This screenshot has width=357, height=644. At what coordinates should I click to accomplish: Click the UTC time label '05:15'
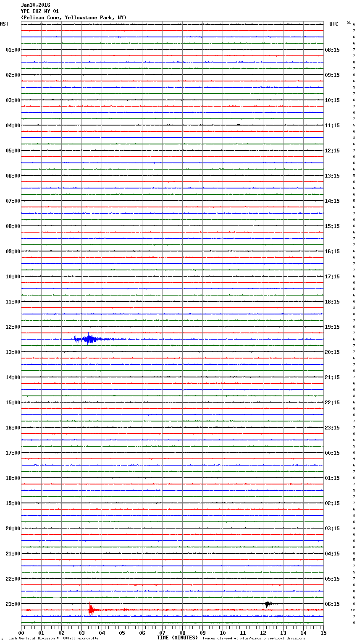click(332, 579)
